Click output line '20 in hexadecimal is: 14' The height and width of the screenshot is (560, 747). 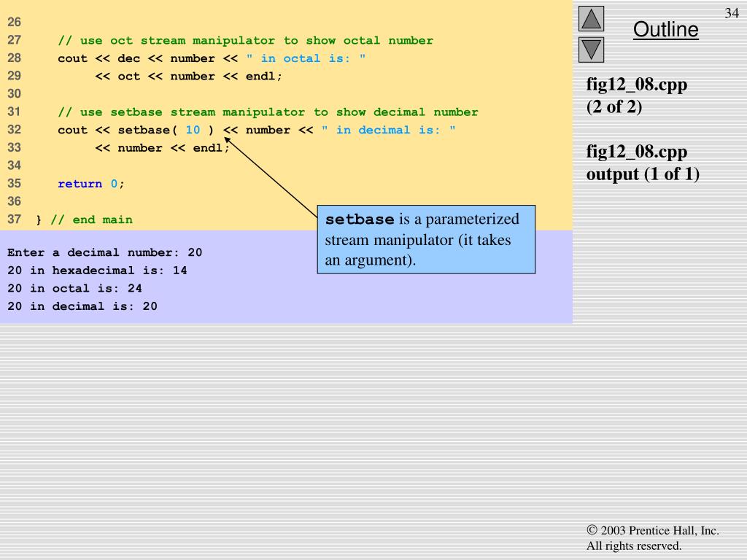pos(97,271)
